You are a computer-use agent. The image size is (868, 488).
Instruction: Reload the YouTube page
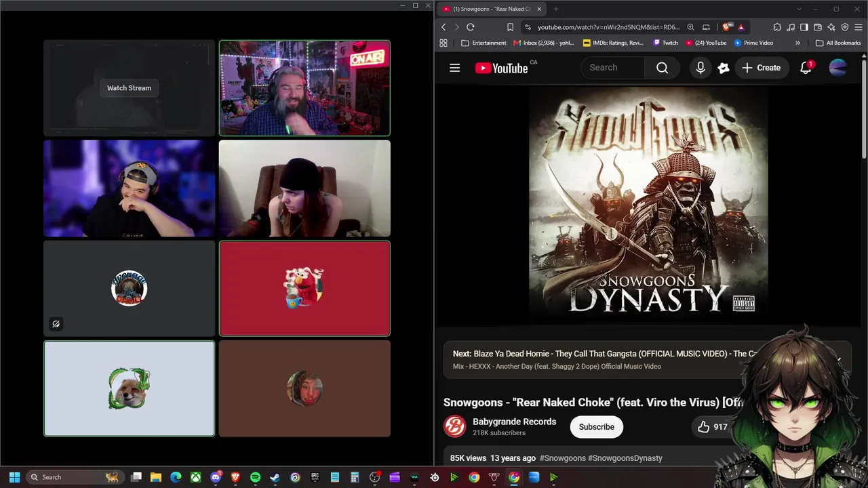471,27
